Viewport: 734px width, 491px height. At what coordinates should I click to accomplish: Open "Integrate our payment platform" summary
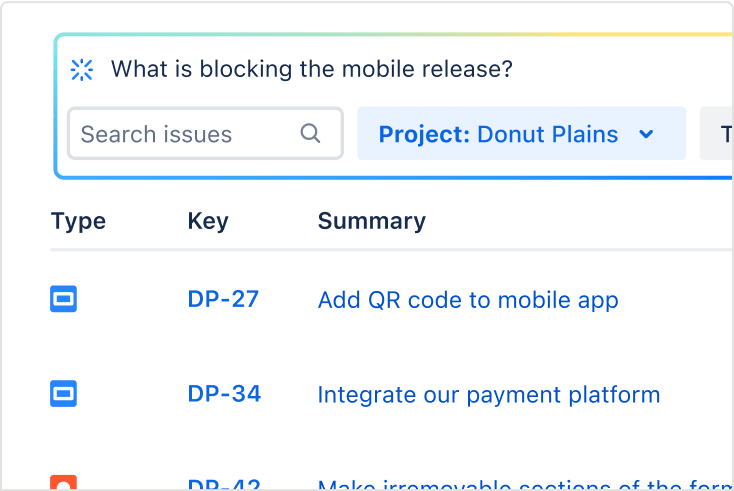click(488, 395)
